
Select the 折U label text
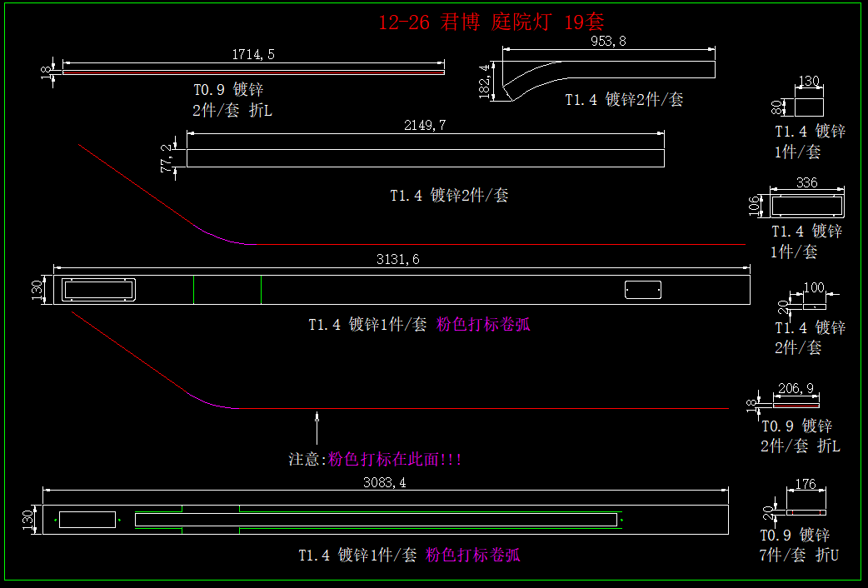tap(826, 555)
